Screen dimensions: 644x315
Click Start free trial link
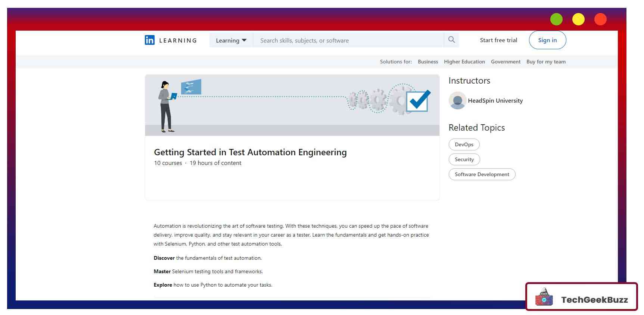[498, 40]
